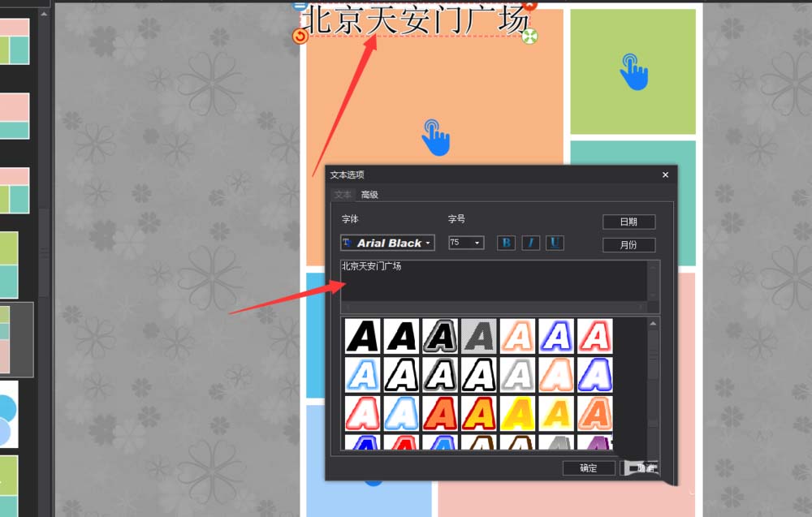Pick white A with blue outline, top row
Screen dimensions: 812x517
[556, 336]
